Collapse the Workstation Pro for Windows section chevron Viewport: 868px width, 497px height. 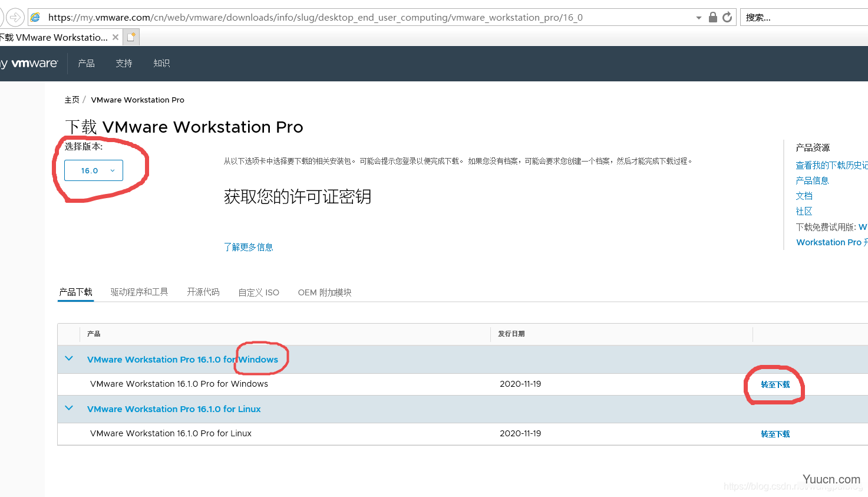pyautogui.click(x=69, y=358)
